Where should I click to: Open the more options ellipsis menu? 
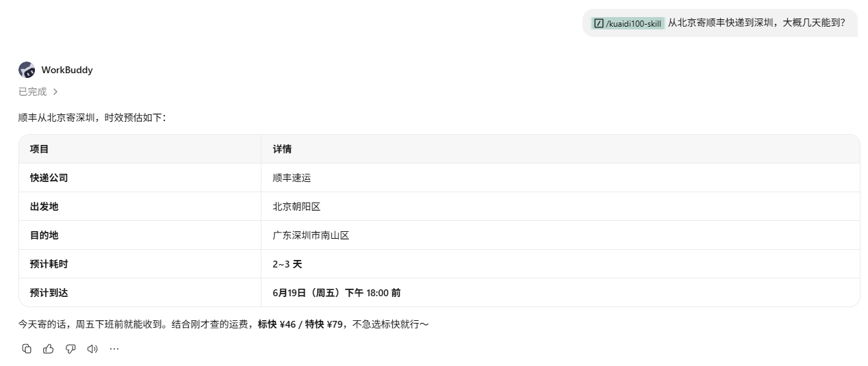click(x=114, y=349)
